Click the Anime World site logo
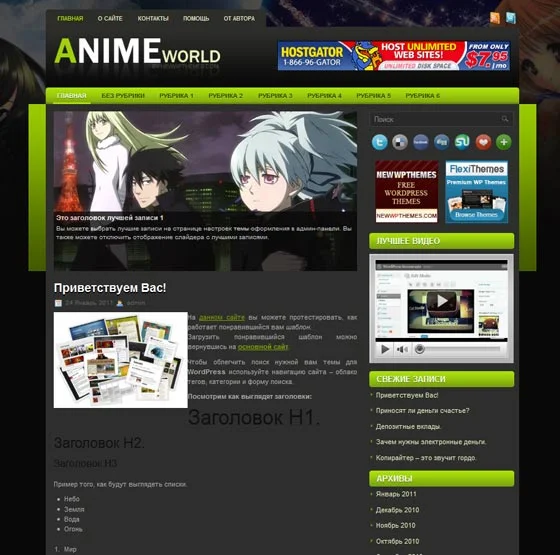 pyautogui.click(x=138, y=52)
